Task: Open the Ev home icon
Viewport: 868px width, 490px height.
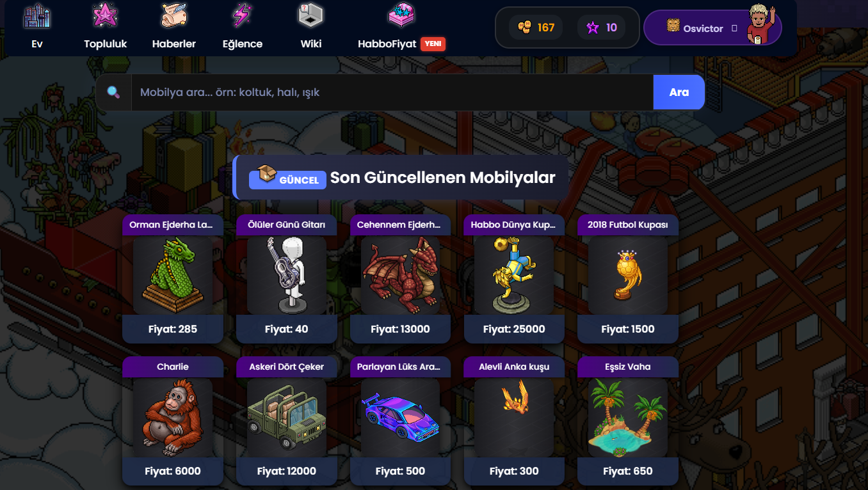Action: point(36,16)
